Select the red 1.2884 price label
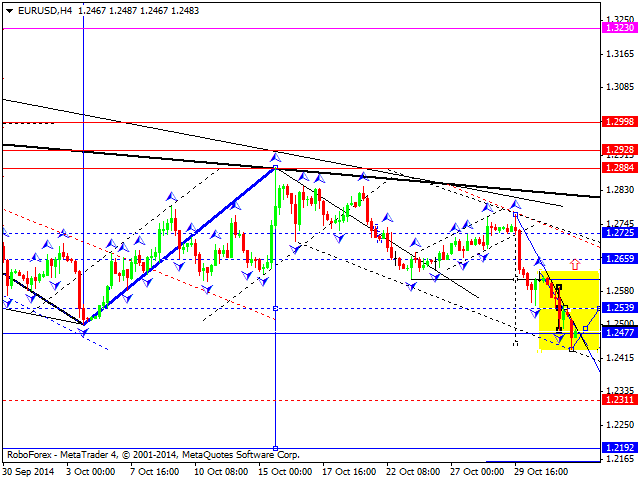The image size is (640, 480). [x=618, y=168]
